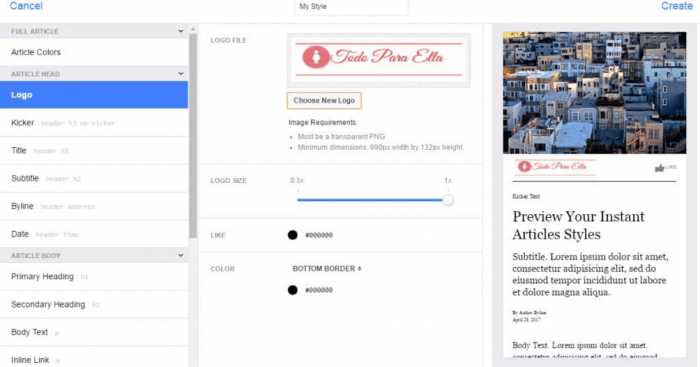Click the Like thumbs-up icon in preview
The width and height of the screenshot is (700, 367).
click(x=659, y=168)
